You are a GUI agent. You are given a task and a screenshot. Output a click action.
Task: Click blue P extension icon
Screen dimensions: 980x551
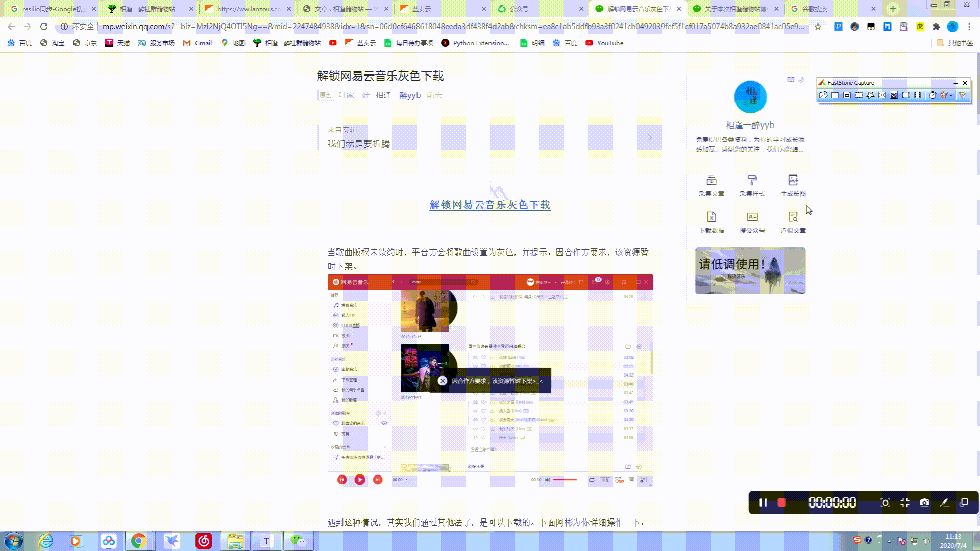coord(838,27)
